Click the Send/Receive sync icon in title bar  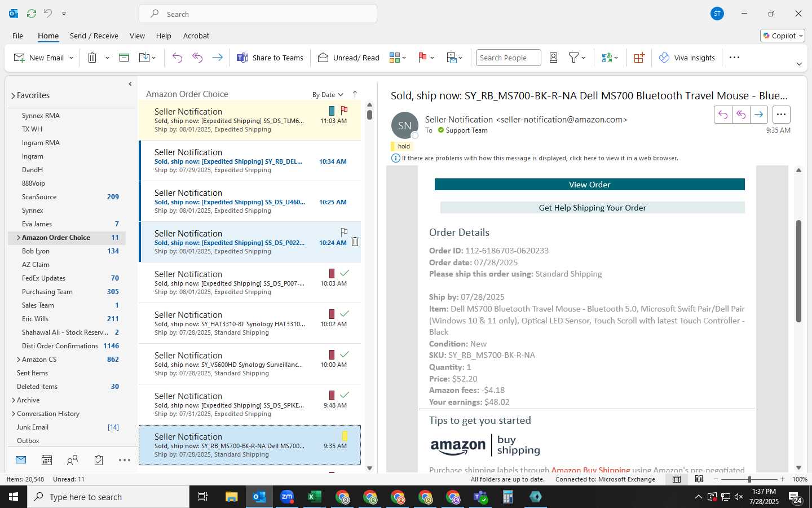coord(32,14)
